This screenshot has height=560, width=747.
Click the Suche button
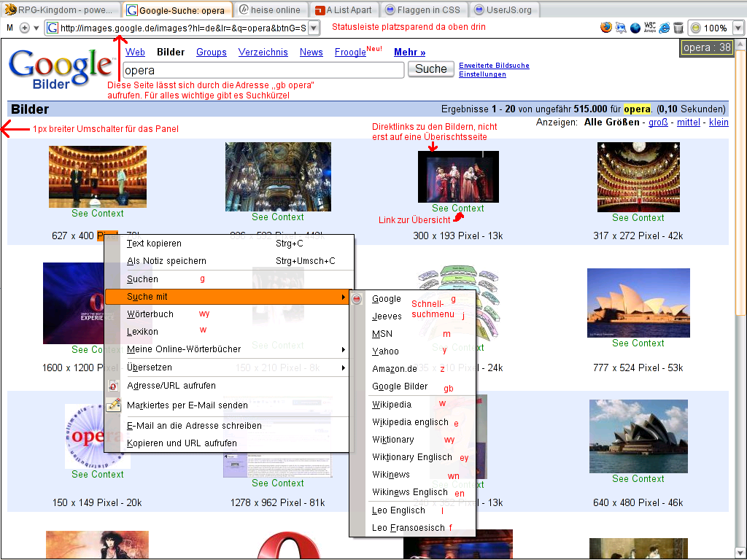coord(430,69)
